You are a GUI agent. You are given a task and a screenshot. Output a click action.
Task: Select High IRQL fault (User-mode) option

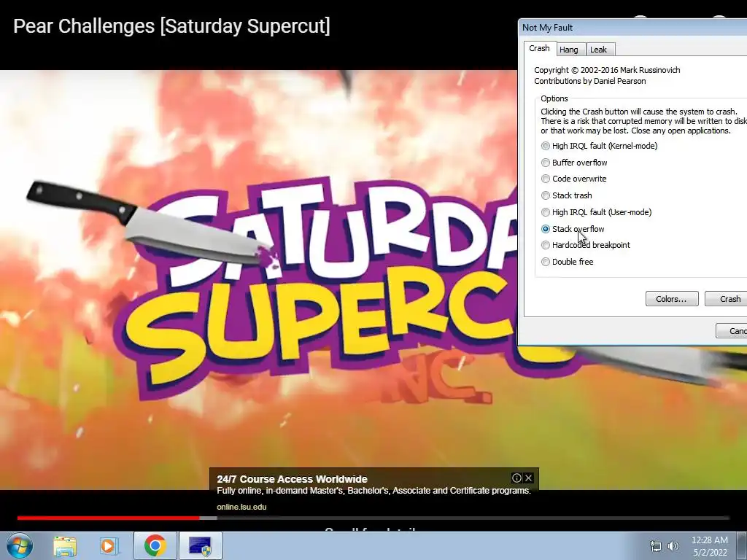tap(597, 212)
